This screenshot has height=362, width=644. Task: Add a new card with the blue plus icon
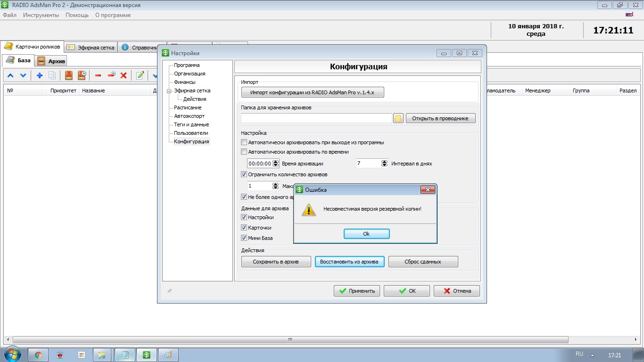pyautogui.click(x=40, y=75)
